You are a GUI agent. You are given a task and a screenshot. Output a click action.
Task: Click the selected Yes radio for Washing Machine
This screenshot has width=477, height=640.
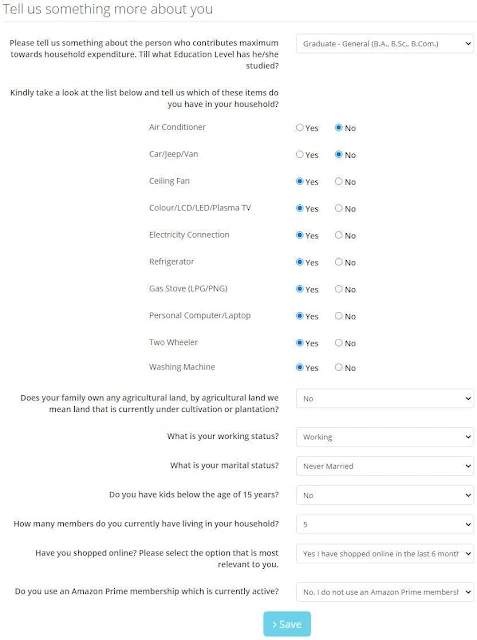coord(300,367)
